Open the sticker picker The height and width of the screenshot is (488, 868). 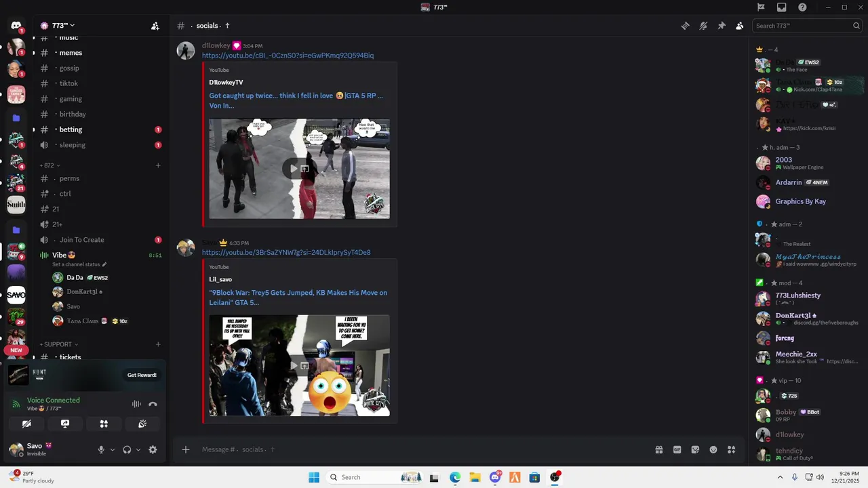(695, 449)
